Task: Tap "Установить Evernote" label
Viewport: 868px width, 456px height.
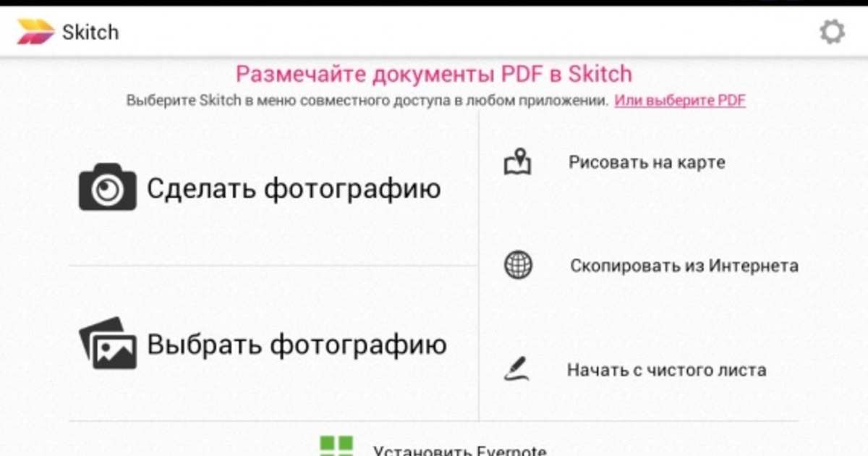Action: [460, 450]
